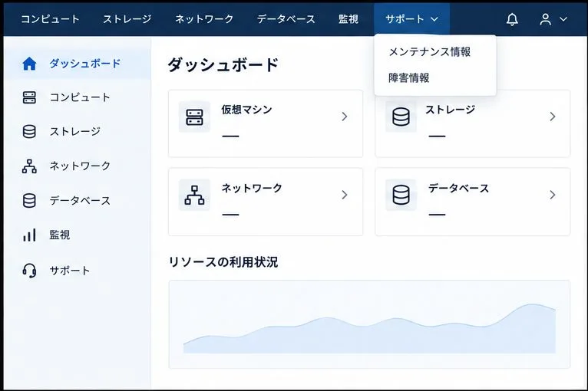Go to データベース in the sidebar

(x=80, y=200)
